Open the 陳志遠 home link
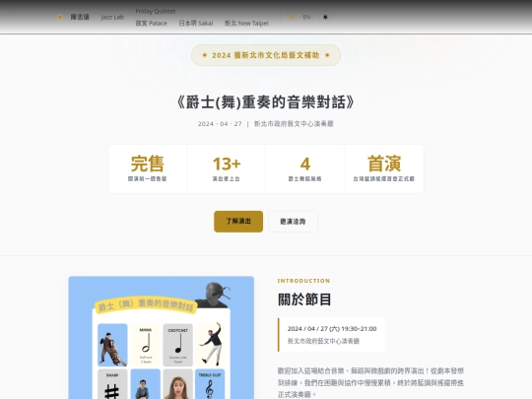Screen dimensions: 532x399 [80, 17]
